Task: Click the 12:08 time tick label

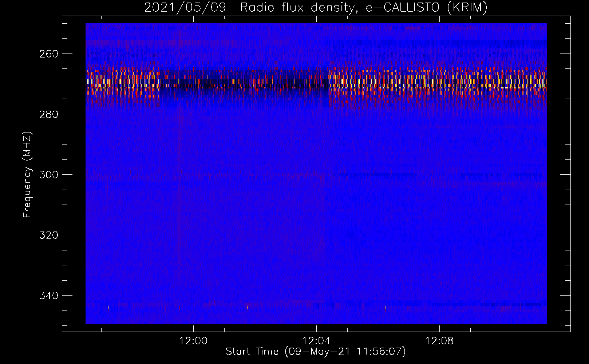Action: click(x=439, y=341)
